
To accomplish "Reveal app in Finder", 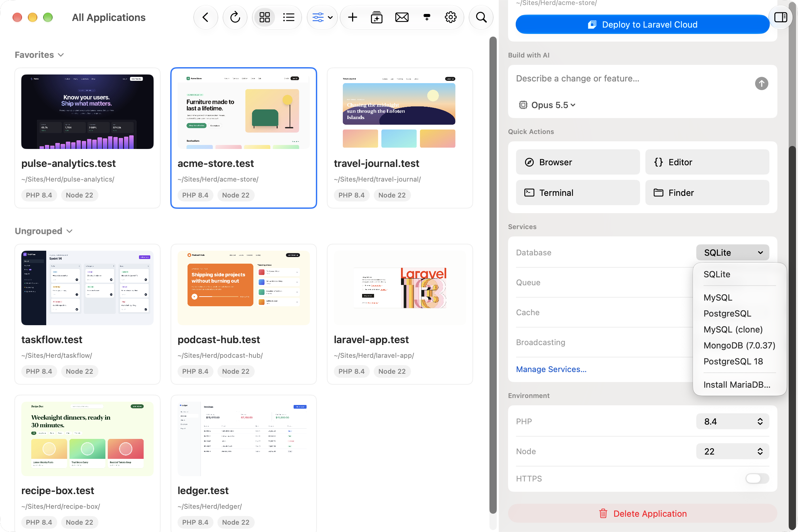I will click(707, 193).
